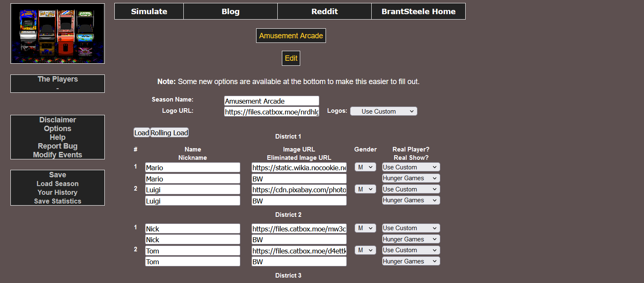Open Your History link
The height and width of the screenshot is (283, 644).
click(57, 192)
